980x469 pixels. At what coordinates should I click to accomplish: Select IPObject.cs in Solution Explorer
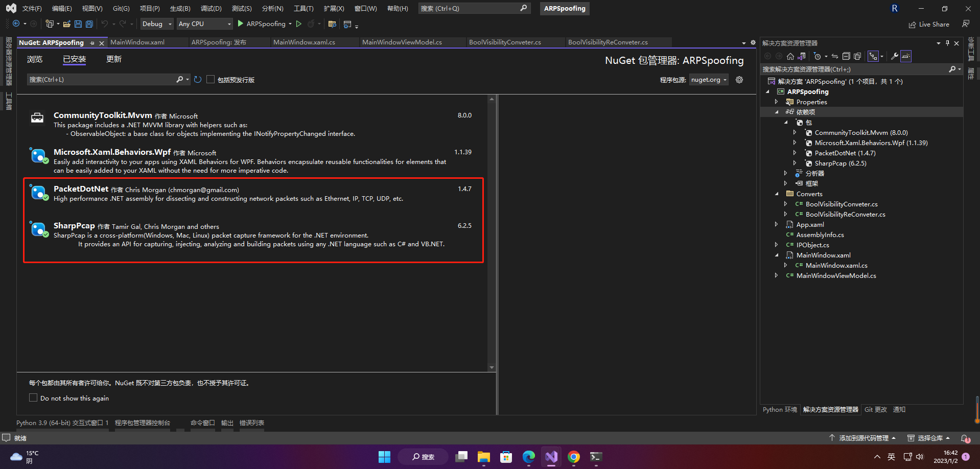coord(812,245)
